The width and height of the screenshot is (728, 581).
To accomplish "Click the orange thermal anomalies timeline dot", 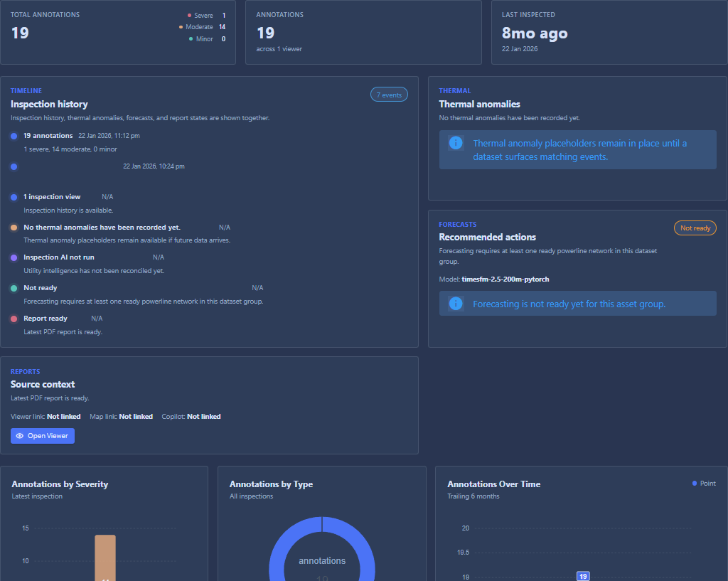I will pyautogui.click(x=14, y=228).
